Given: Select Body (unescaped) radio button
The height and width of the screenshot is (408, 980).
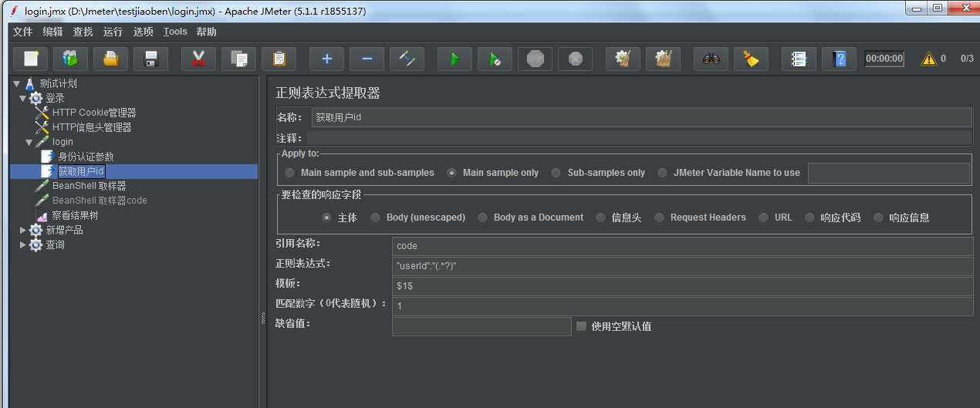Looking at the screenshot, I should [x=375, y=217].
